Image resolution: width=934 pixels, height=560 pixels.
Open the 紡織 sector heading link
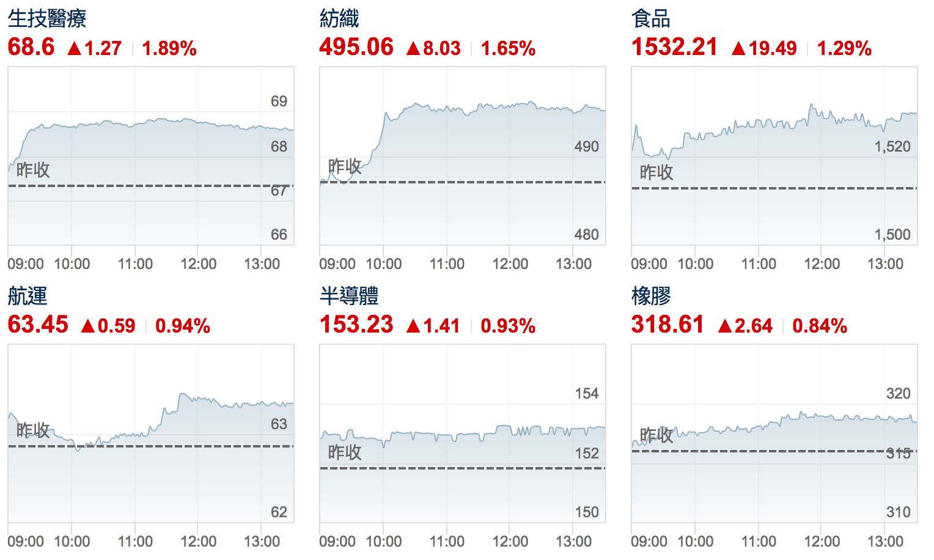pos(339,18)
